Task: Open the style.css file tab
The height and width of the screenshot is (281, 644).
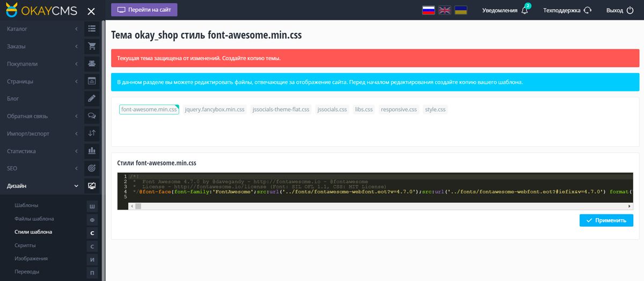Action: tap(435, 110)
